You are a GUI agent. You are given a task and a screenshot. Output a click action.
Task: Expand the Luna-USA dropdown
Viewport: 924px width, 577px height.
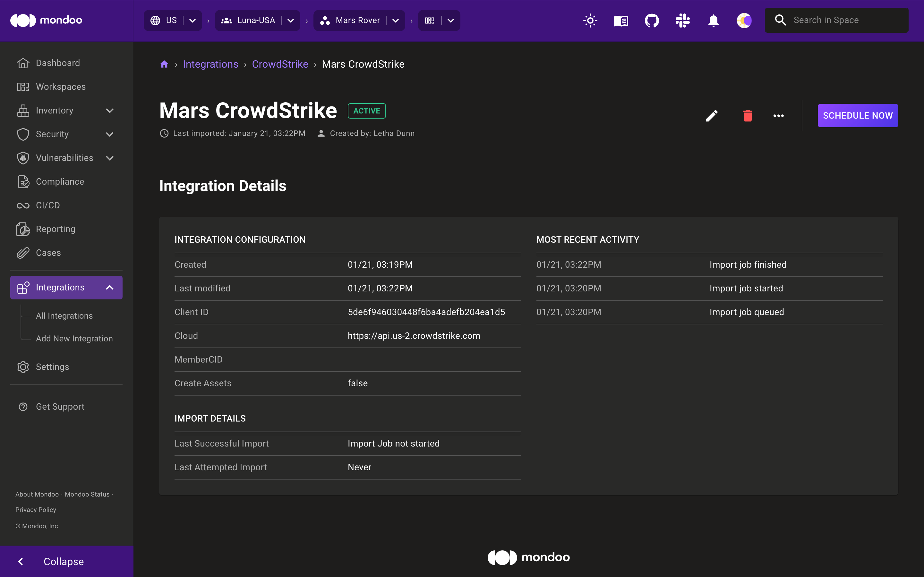tap(291, 20)
